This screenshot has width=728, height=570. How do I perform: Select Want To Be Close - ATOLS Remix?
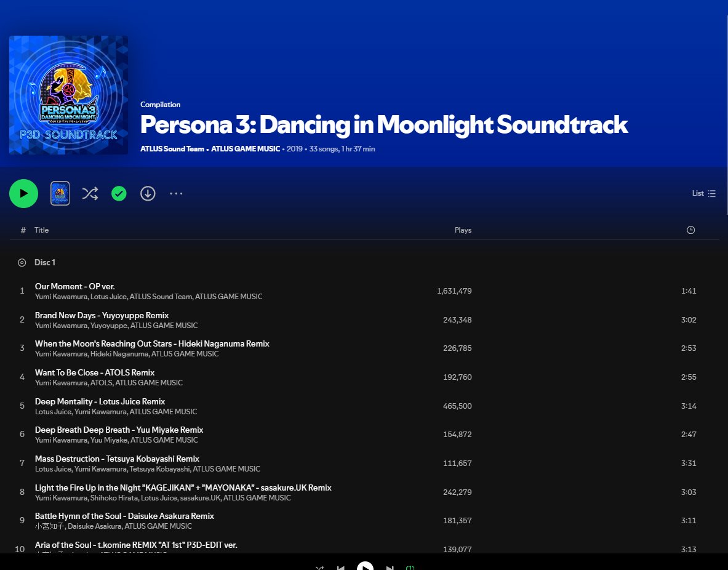tap(95, 372)
